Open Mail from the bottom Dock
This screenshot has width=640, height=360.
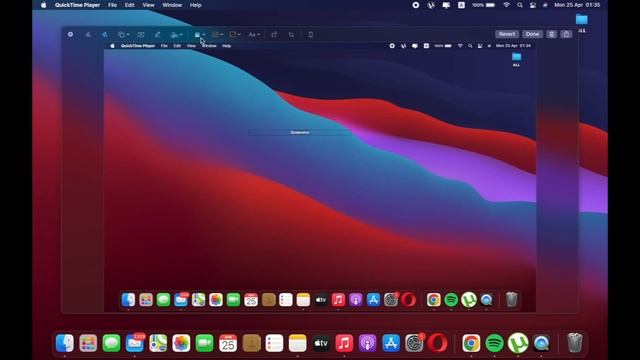135,343
